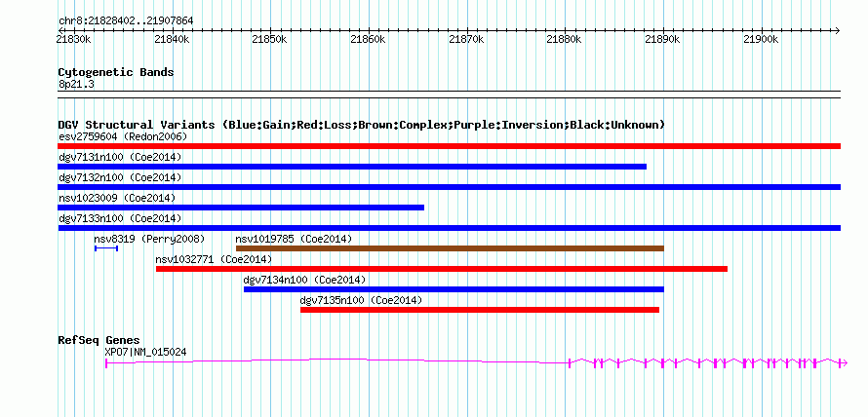Screen dimensions: 868x417
Task: Click the ruler's left arrowhead
Action: point(60,30)
